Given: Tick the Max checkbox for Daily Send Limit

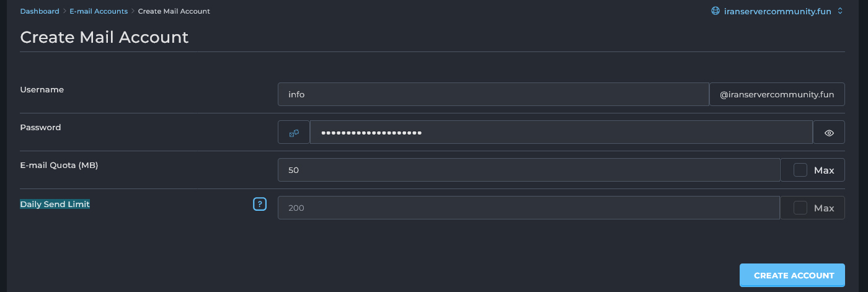Looking at the screenshot, I should click(x=800, y=208).
